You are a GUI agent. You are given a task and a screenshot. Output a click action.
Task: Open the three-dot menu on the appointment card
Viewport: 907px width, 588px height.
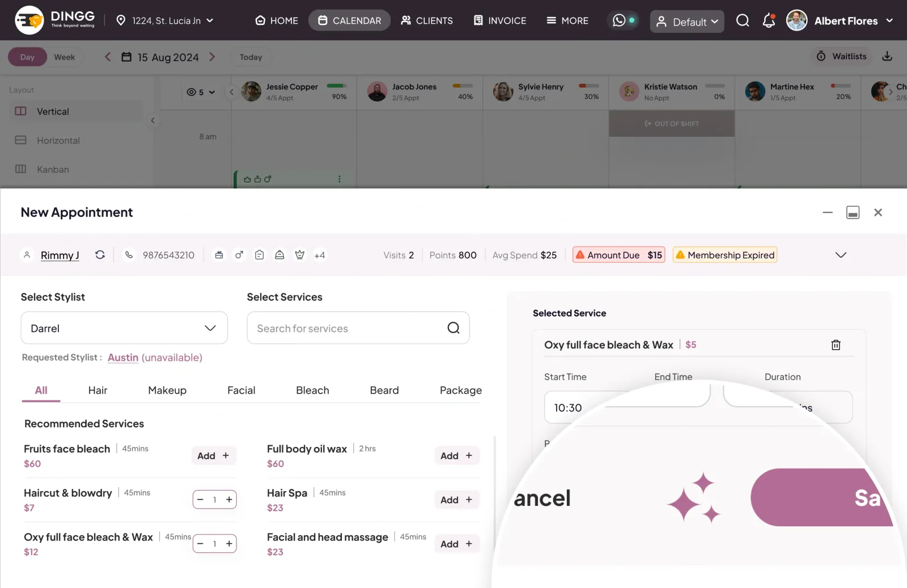pyautogui.click(x=340, y=179)
